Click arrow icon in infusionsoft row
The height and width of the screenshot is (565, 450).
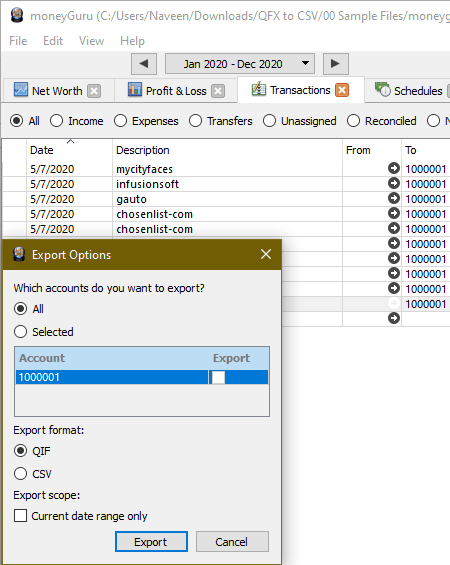click(394, 183)
